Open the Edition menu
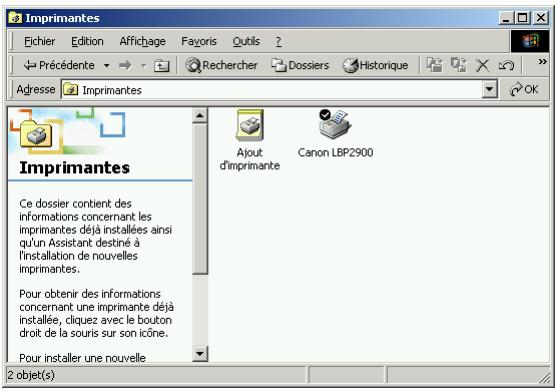 87,41
